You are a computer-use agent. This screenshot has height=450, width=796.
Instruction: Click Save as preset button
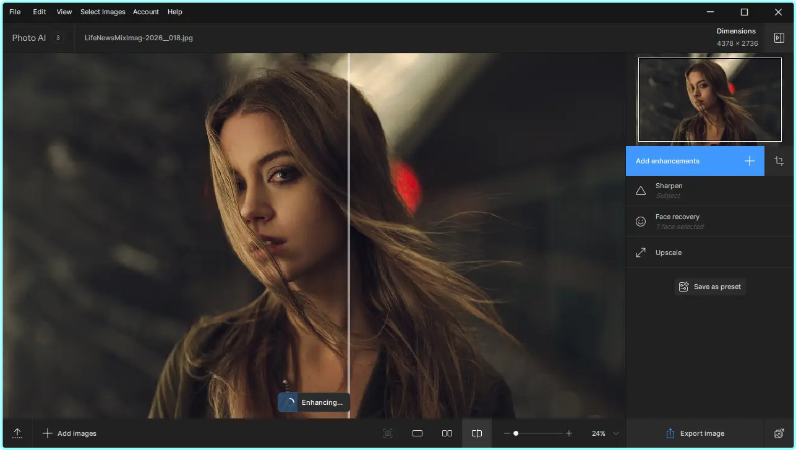tap(710, 286)
